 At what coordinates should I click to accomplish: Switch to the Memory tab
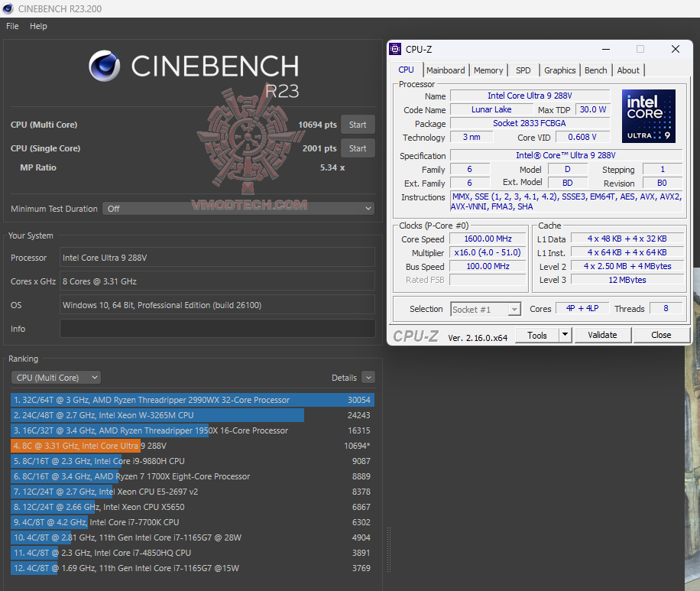[488, 70]
